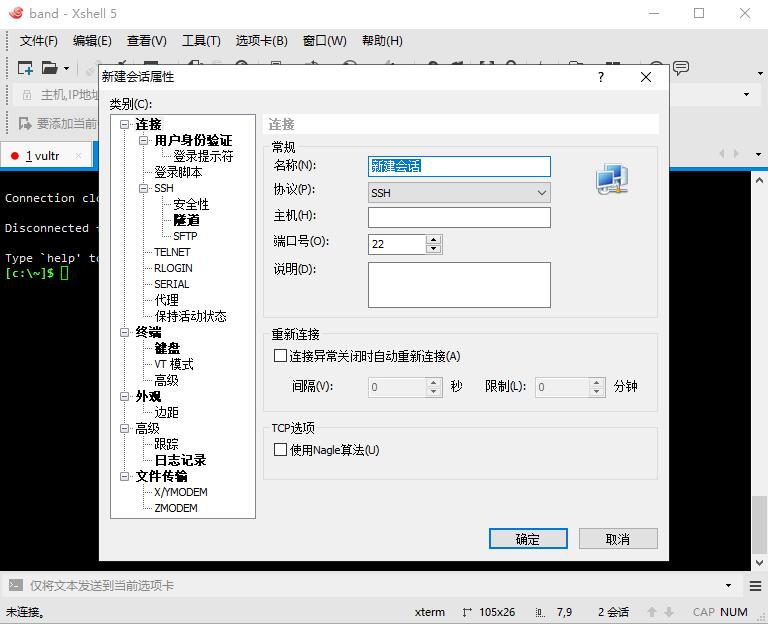This screenshot has width=768, height=624.
Task: Open the 帮助(H) menu
Action: click(382, 41)
